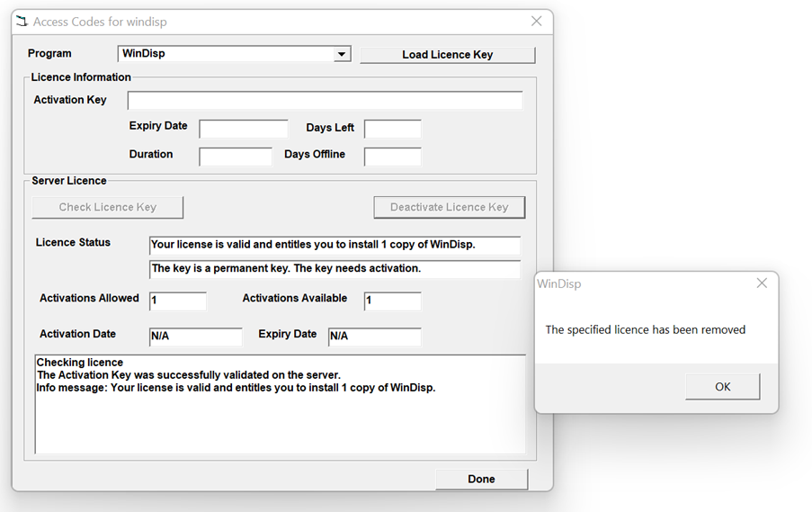Screen dimensions: 812x512
Task: Click the Deactivate Licence Key button
Action: (449, 208)
